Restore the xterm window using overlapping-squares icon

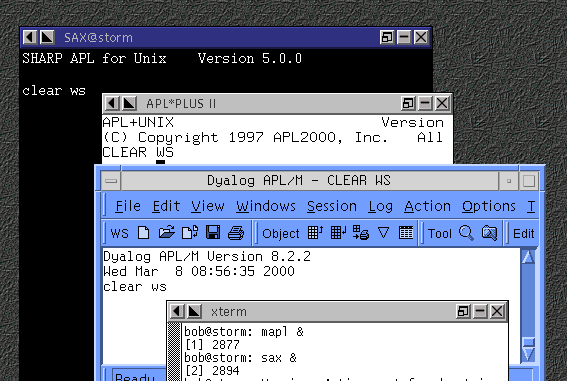tap(463, 311)
